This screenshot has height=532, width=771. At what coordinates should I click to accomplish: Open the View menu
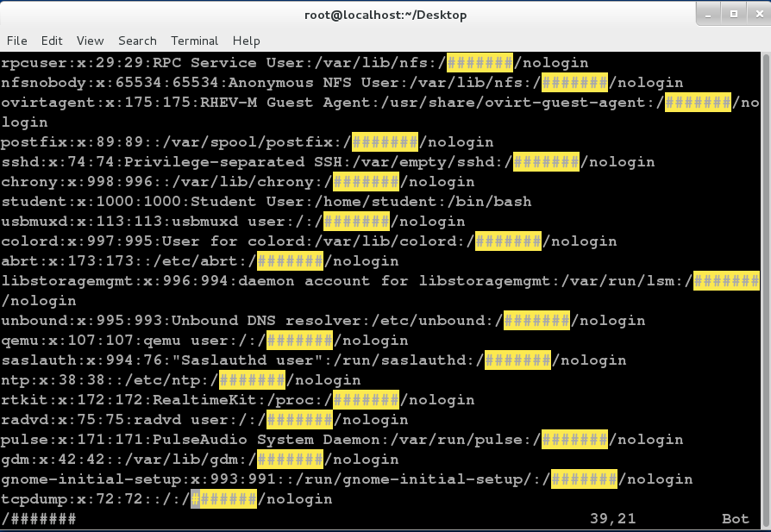[x=90, y=41]
